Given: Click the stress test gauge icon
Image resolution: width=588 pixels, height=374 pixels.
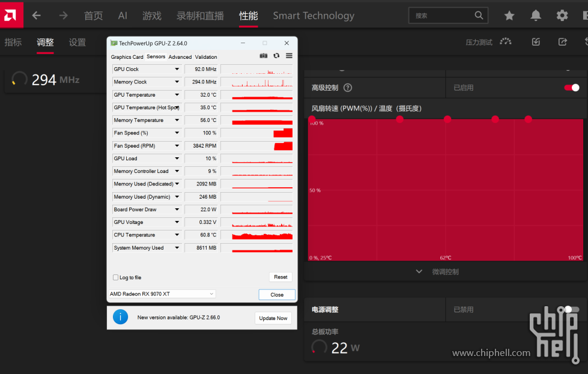Looking at the screenshot, I should [x=506, y=41].
